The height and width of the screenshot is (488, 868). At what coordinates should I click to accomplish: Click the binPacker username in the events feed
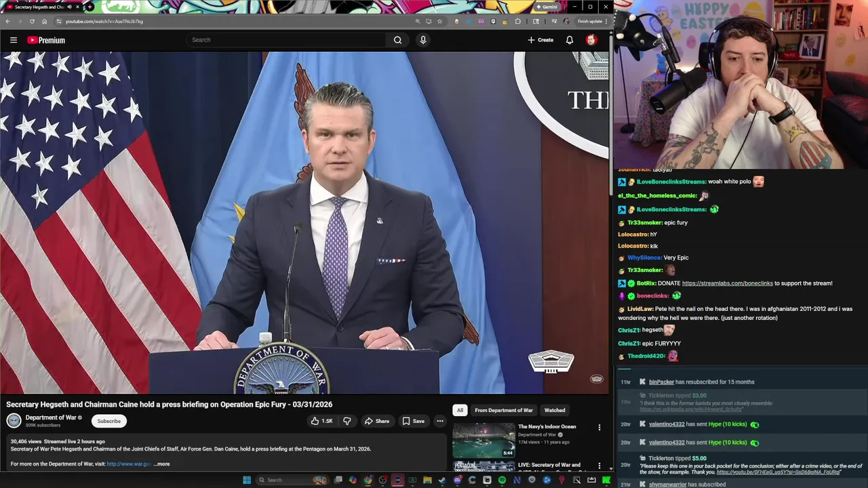[x=661, y=382]
